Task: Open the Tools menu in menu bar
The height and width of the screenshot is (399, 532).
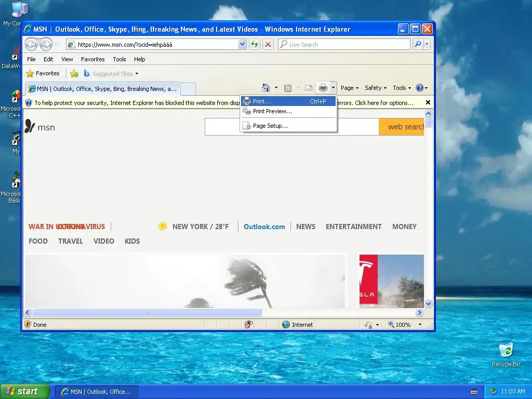Action: point(119,59)
